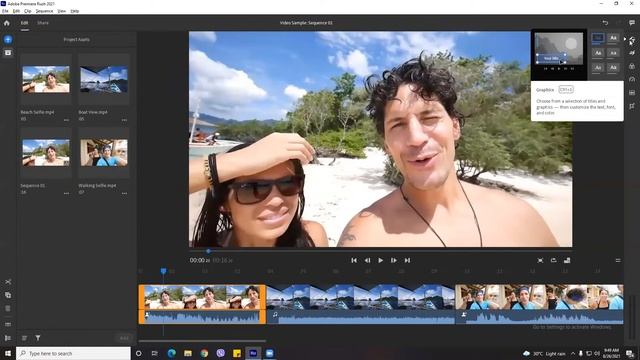
Task: Click the voice icon on beach selfie audio
Action: 147,315
